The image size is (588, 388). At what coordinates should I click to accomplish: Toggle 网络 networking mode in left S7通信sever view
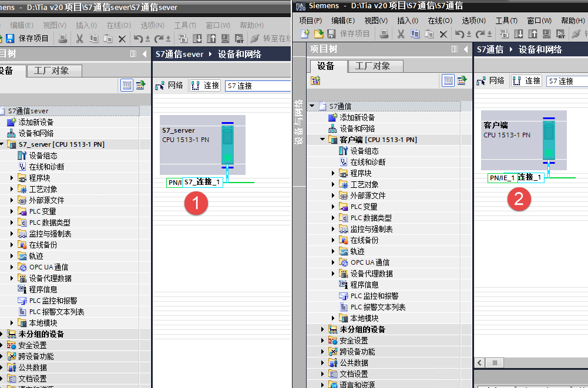[x=169, y=86]
